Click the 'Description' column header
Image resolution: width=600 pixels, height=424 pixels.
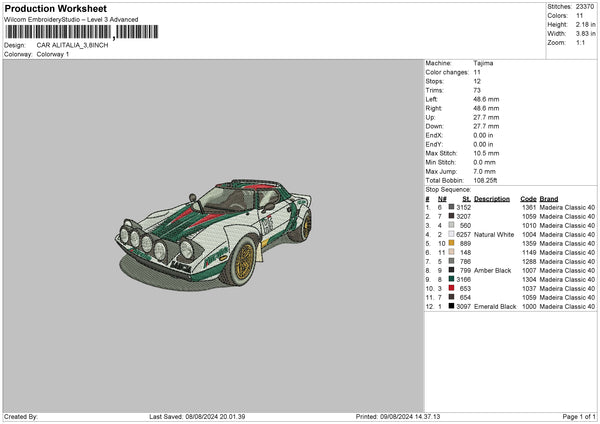[492, 199]
